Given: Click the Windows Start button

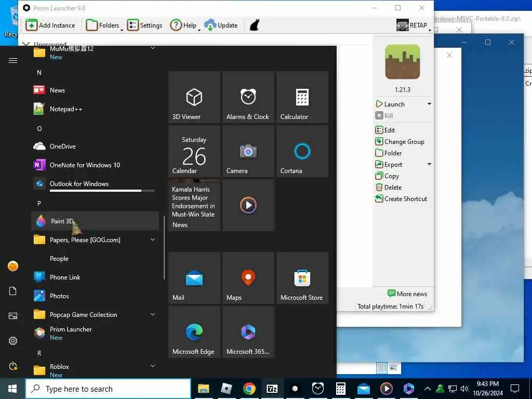Looking at the screenshot, I should (x=12, y=389).
